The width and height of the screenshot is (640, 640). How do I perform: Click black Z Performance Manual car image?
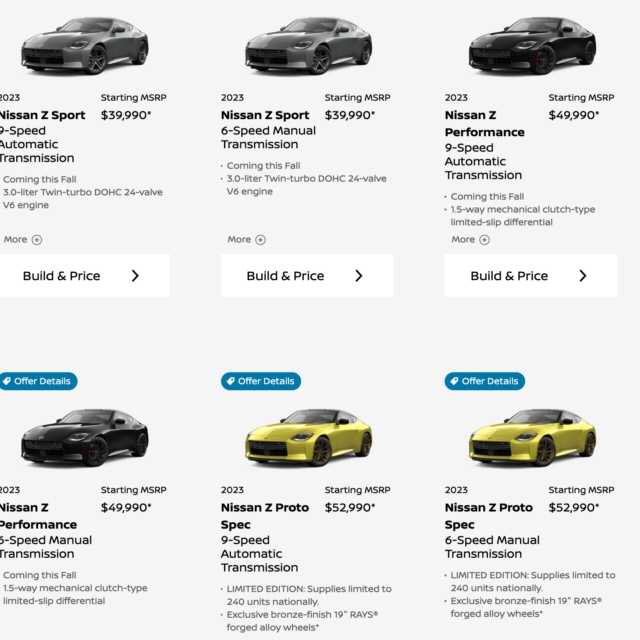pyautogui.click(x=85, y=438)
